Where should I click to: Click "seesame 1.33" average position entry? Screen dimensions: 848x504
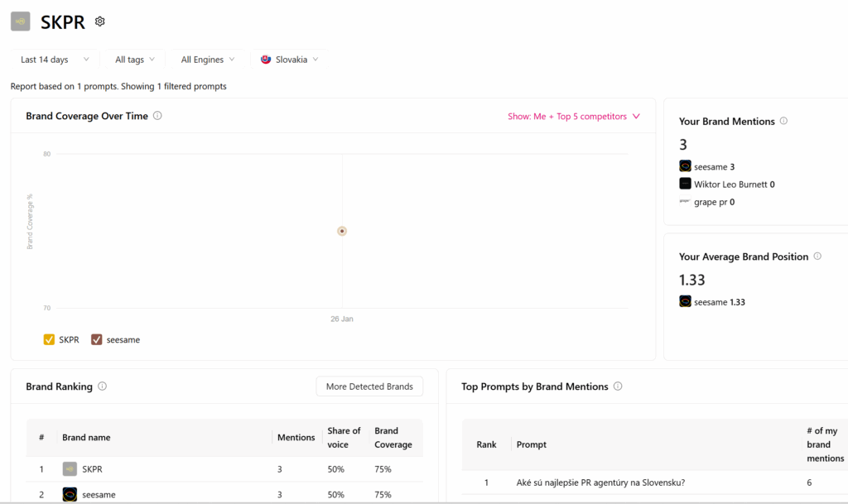pyautogui.click(x=720, y=302)
